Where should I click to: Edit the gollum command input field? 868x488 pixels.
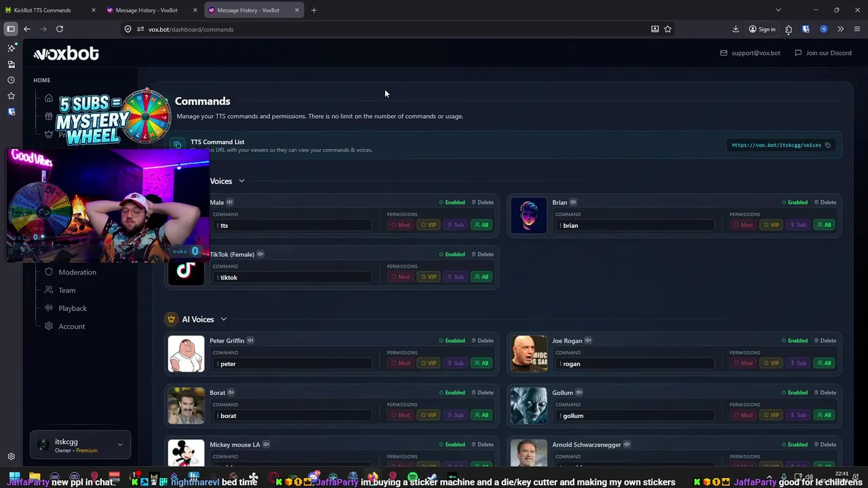[633, 415]
